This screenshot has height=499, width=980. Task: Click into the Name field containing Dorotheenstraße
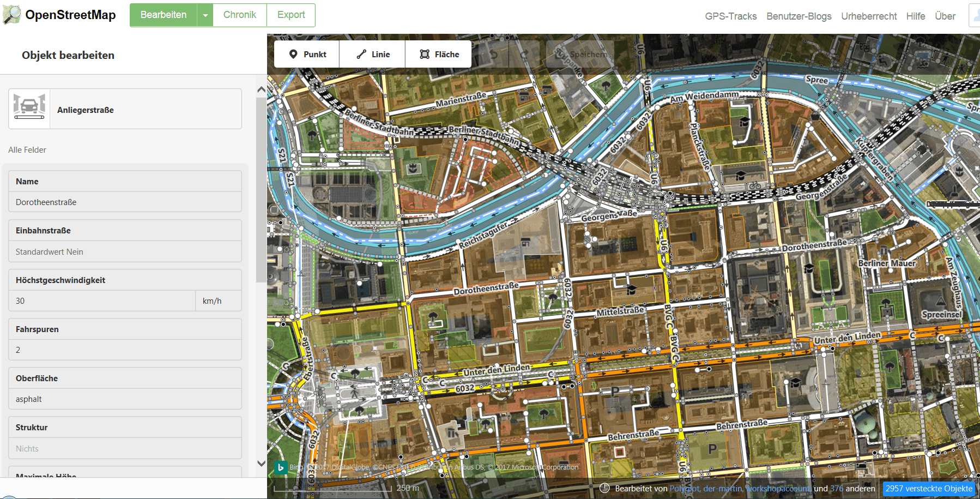(x=125, y=202)
